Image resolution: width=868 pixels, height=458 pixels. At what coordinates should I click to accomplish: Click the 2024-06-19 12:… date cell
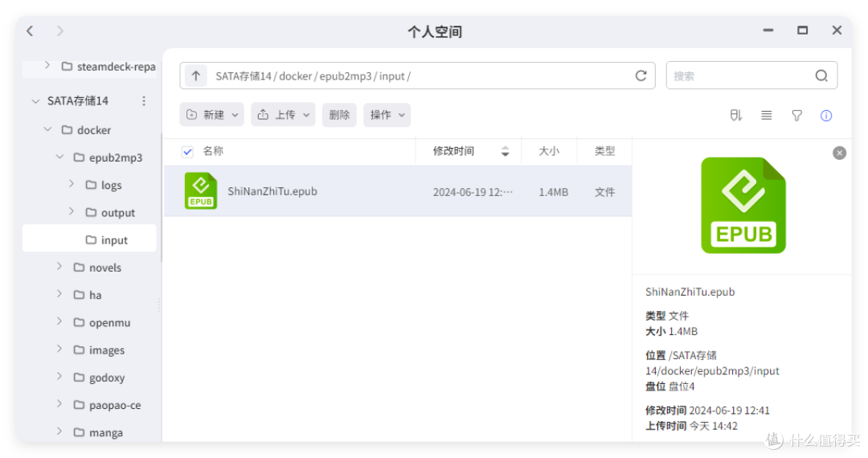[473, 192]
